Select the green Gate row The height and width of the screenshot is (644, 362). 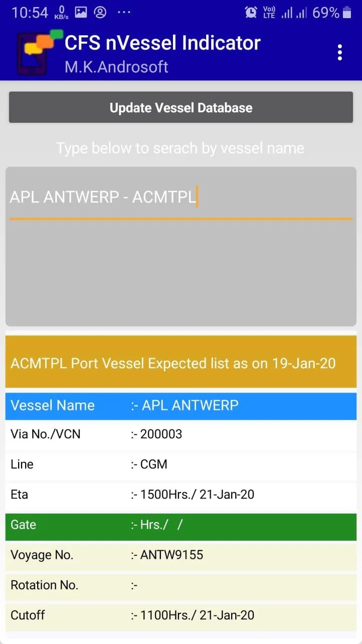[181, 525]
